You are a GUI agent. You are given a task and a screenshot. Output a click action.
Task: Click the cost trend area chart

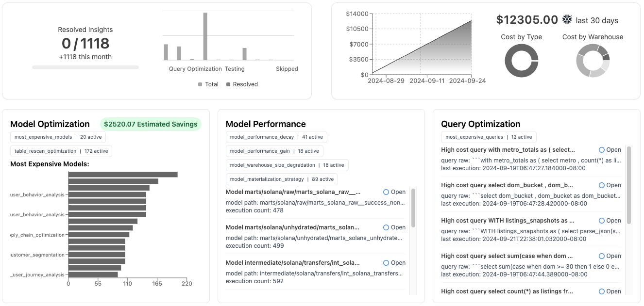pos(422,48)
